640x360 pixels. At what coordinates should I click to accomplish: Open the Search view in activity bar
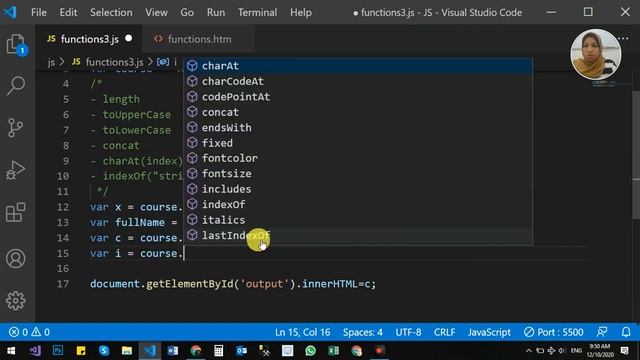16,86
